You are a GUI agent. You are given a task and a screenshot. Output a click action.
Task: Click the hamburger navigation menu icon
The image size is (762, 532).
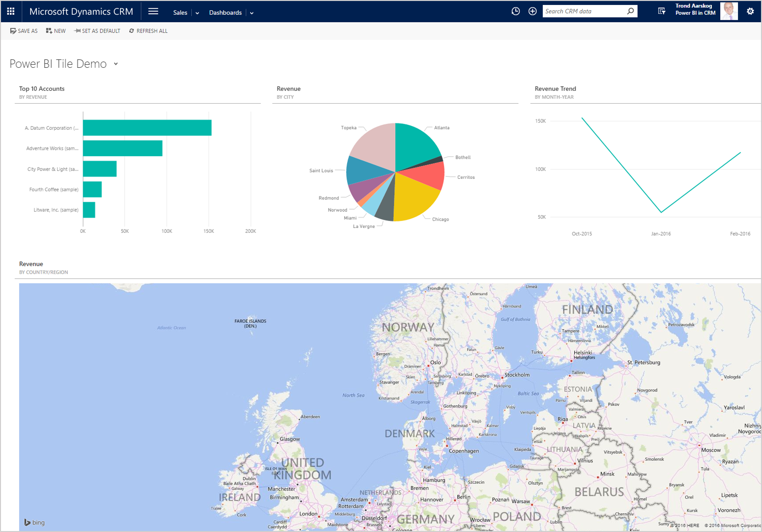point(153,10)
